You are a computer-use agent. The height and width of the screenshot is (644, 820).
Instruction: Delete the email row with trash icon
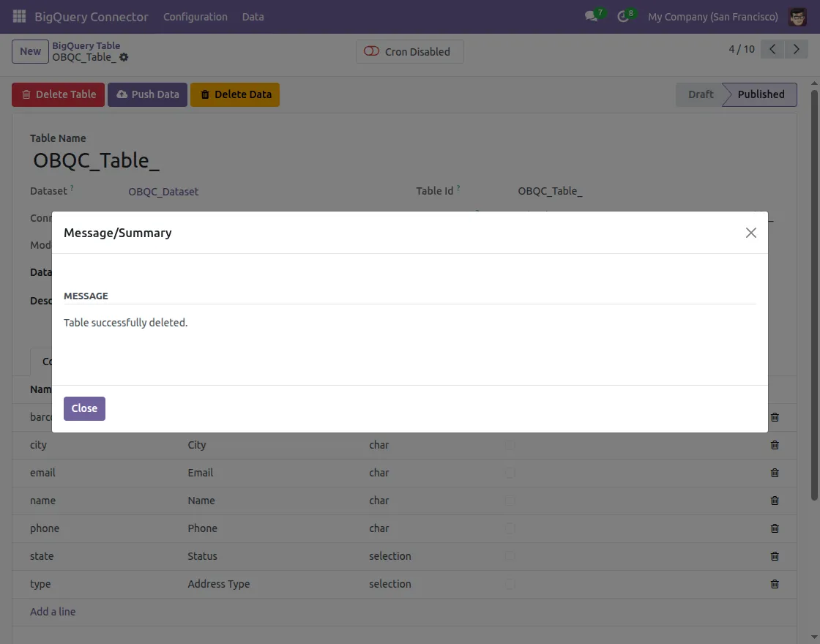point(775,473)
